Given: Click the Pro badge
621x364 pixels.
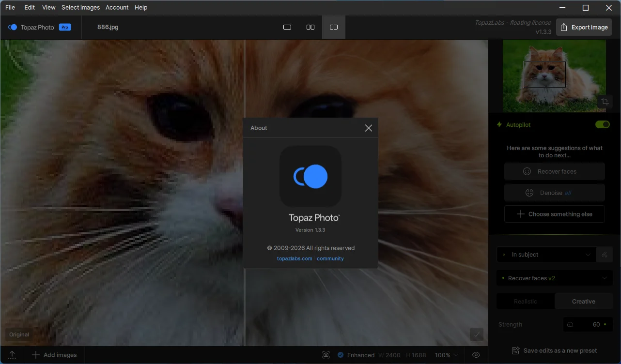Looking at the screenshot, I should tap(65, 27).
